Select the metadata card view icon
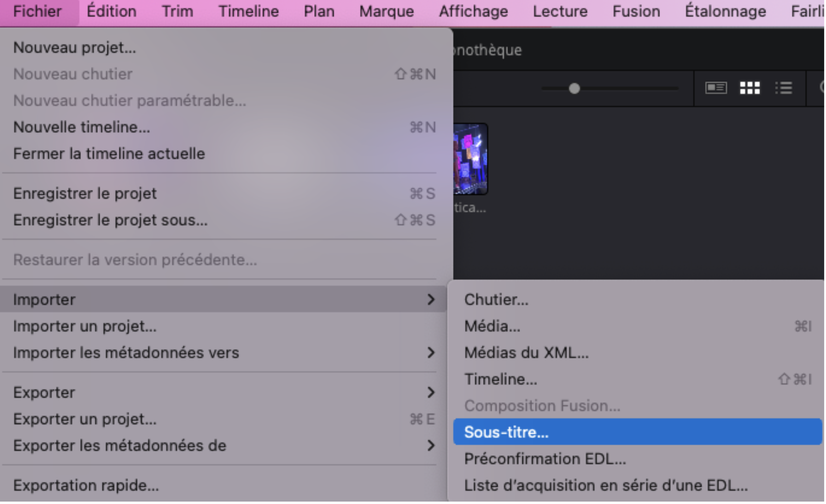The width and height of the screenshot is (826, 504). [x=715, y=88]
